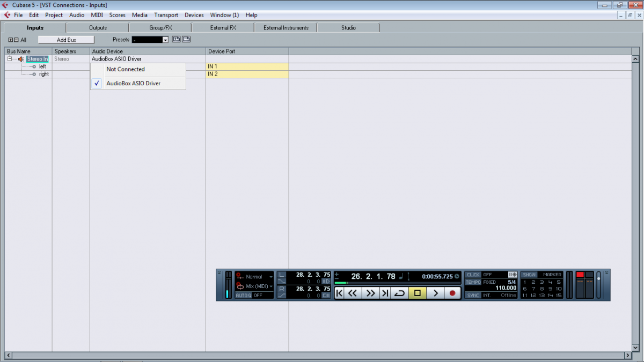Open the Project menu
This screenshot has height=362, width=644.
click(x=54, y=15)
